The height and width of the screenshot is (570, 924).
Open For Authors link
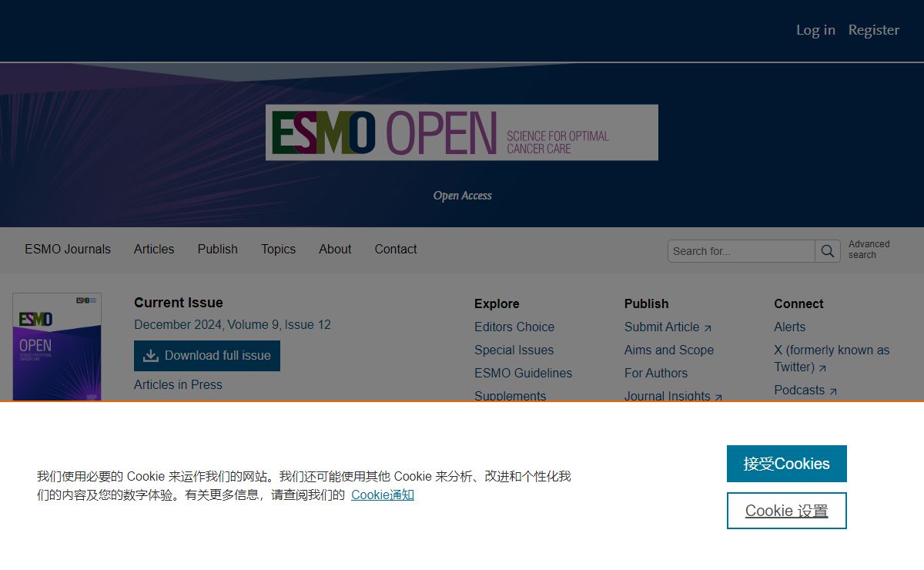[x=656, y=374]
